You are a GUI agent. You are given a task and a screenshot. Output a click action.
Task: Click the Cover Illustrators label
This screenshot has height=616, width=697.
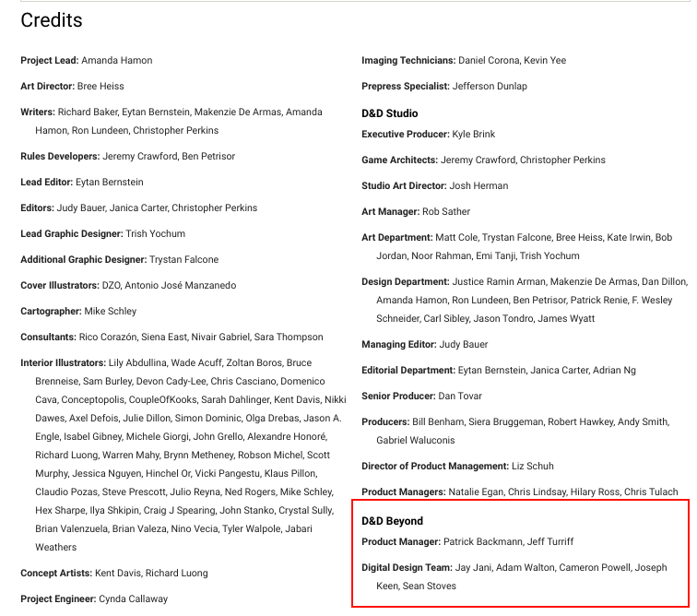click(58, 285)
